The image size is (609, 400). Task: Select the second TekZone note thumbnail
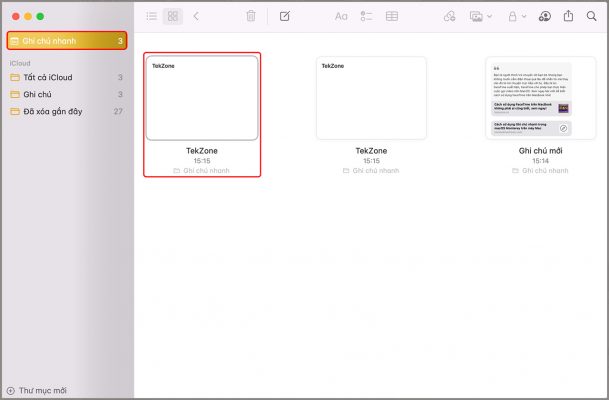pos(371,98)
